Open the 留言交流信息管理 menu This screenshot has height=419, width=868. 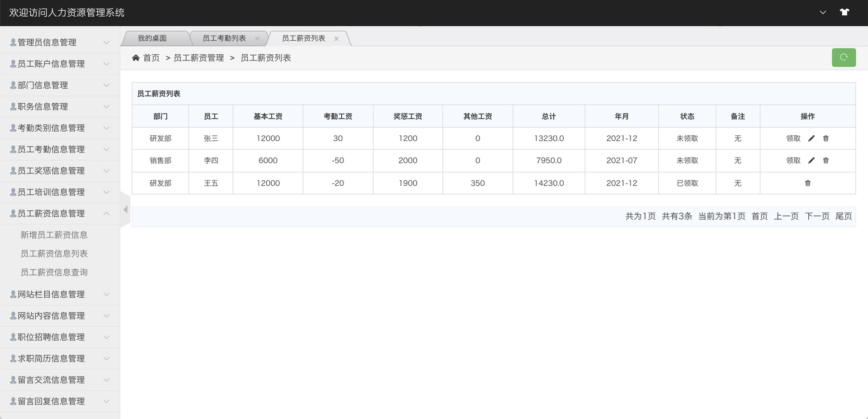pyautogui.click(x=60, y=380)
